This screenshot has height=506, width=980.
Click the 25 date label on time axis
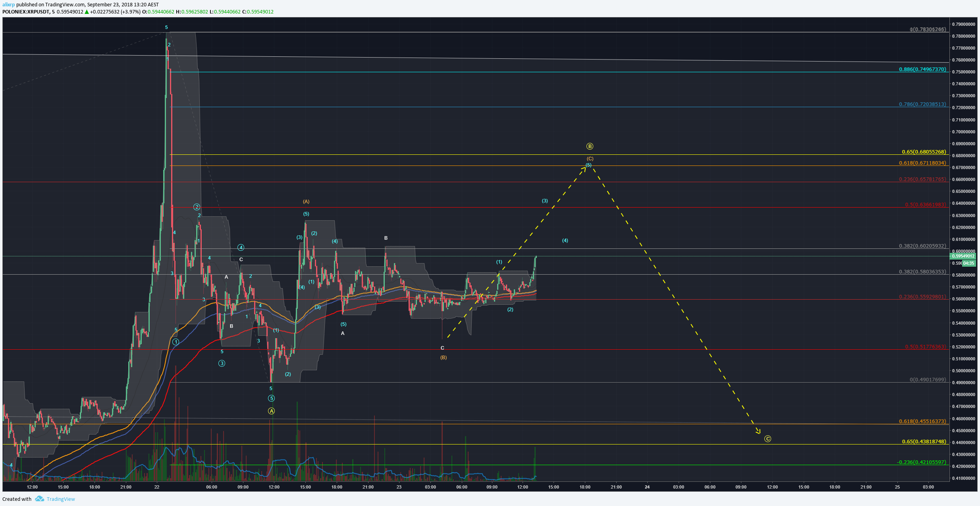click(x=897, y=487)
